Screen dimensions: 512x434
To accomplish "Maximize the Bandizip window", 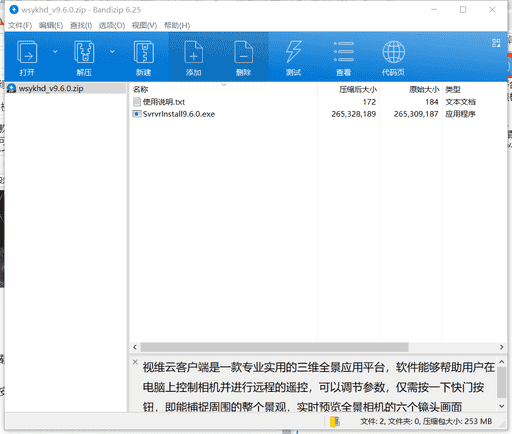I will point(463,10).
